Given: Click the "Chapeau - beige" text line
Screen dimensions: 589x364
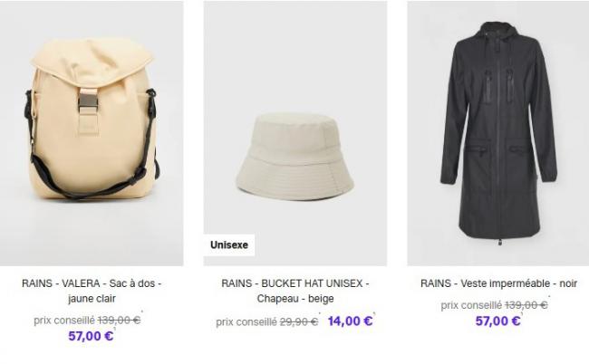Looking at the screenshot, I should (295, 299).
